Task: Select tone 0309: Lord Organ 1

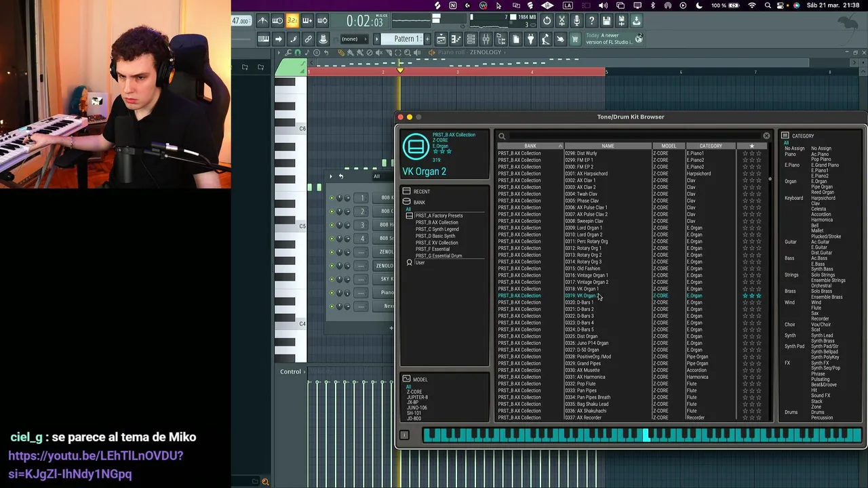Action: [x=583, y=228]
